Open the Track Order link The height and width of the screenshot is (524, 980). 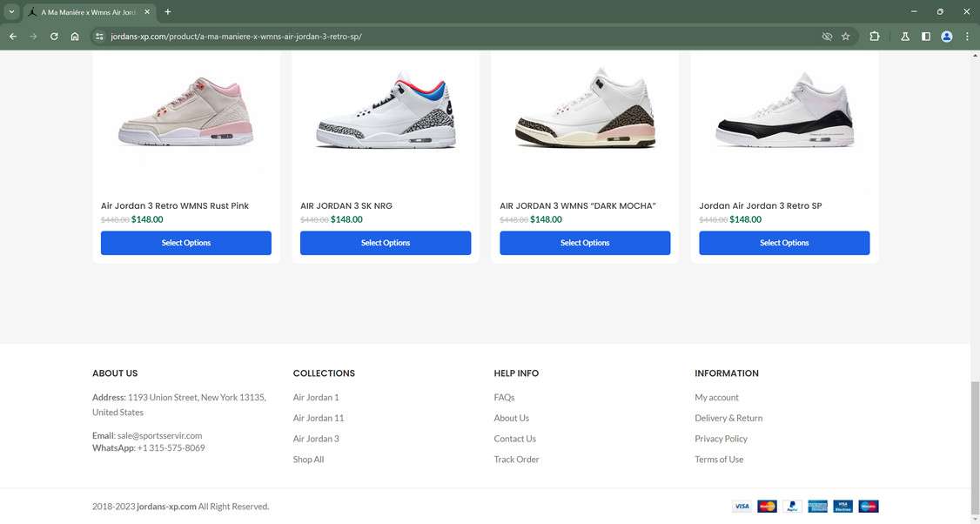[x=516, y=460]
